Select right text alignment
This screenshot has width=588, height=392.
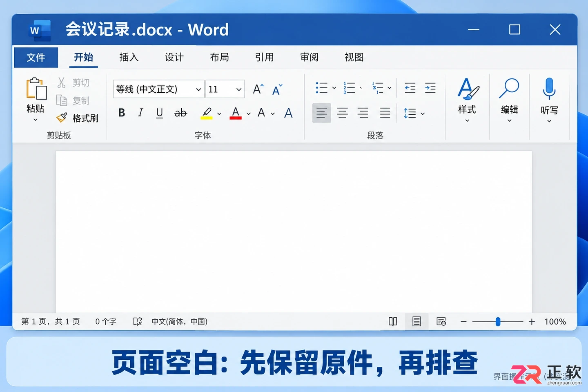[363, 113]
